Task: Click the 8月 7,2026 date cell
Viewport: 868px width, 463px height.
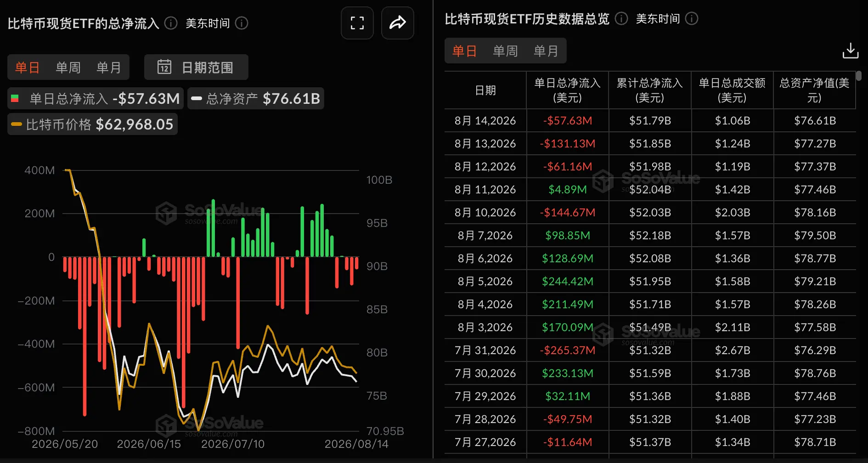Action: (x=485, y=235)
